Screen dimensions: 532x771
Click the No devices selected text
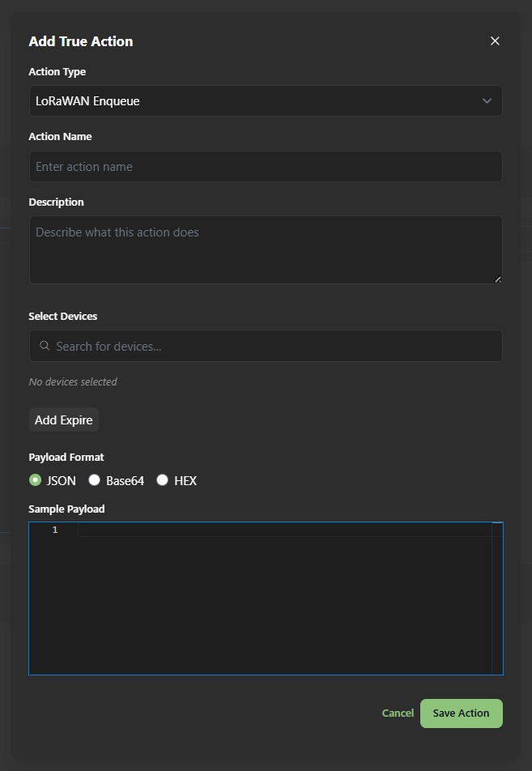coord(73,381)
